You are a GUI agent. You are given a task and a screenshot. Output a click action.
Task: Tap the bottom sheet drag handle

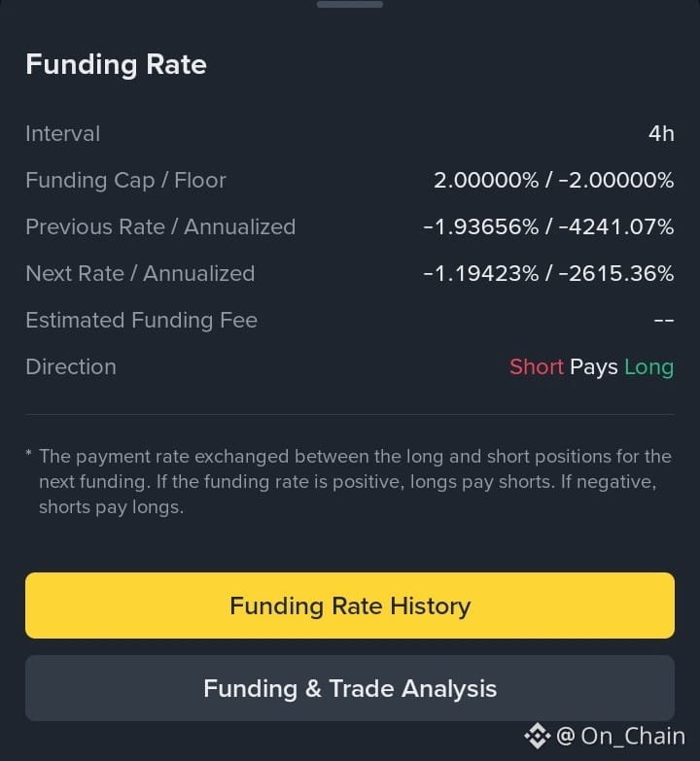tap(350, 4)
